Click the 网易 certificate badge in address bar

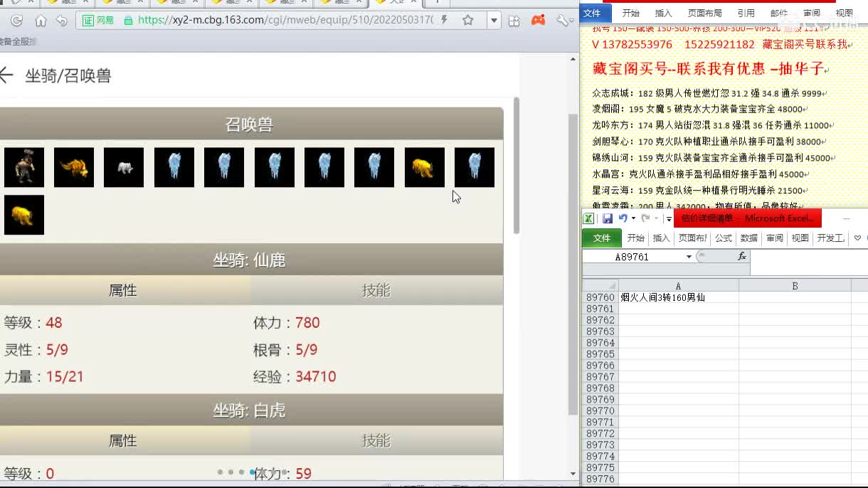tap(98, 20)
